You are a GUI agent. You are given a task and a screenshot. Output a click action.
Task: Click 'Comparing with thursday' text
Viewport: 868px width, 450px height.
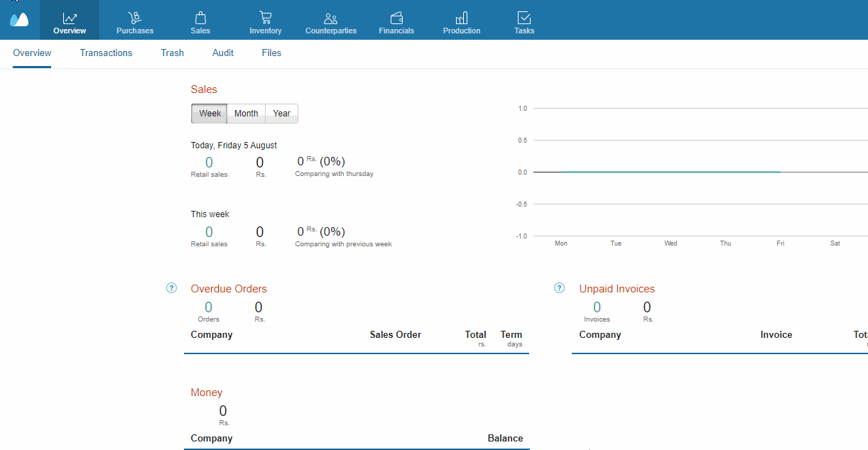pos(335,174)
